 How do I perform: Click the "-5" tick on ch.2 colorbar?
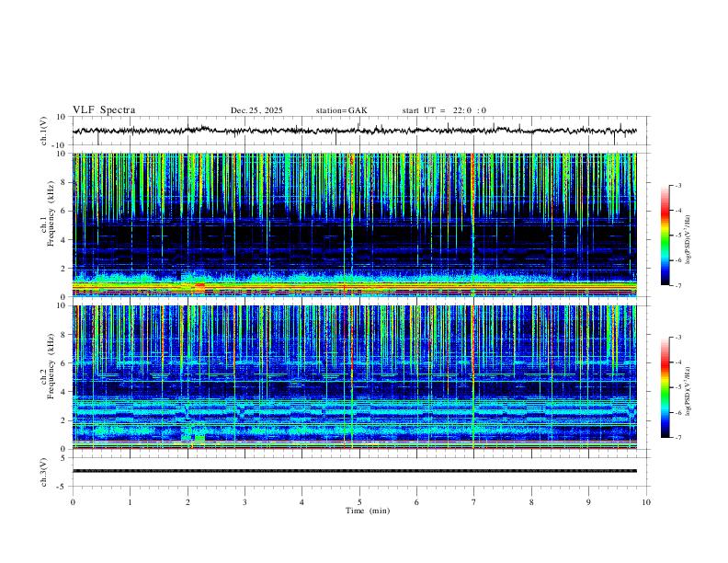point(678,387)
